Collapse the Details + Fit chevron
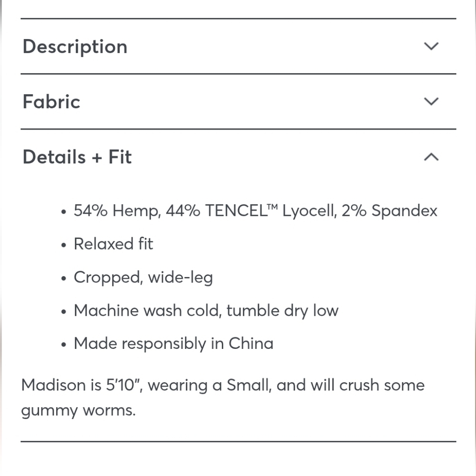 click(431, 157)
